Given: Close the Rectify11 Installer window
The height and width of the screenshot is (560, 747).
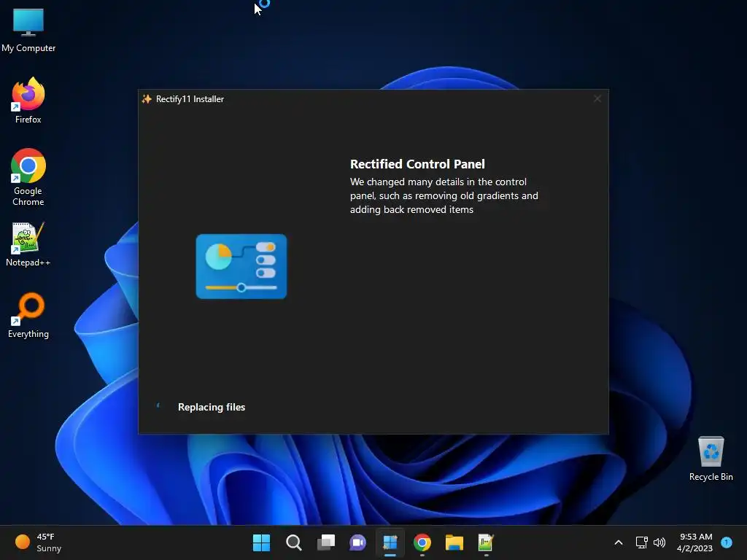Looking at the screenshot, I should pyautogui.click(x=597, y=98).
